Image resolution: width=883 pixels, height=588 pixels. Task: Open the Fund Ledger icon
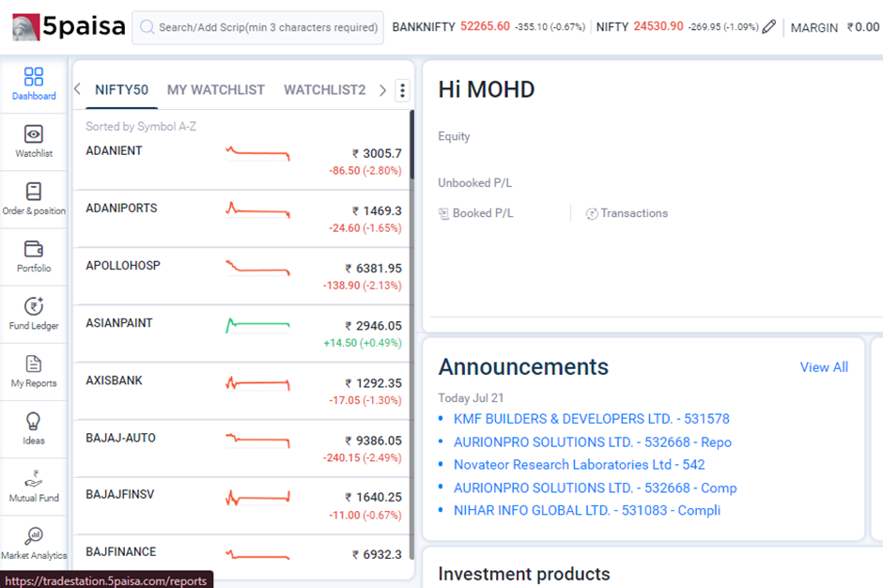click(34, 306)
